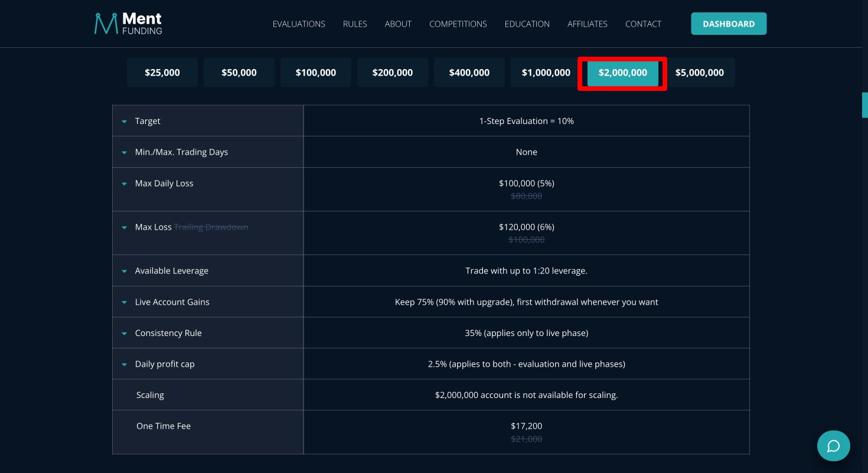
Task: Open the Evaluations menu item
Action: click(x=299, y=24)
